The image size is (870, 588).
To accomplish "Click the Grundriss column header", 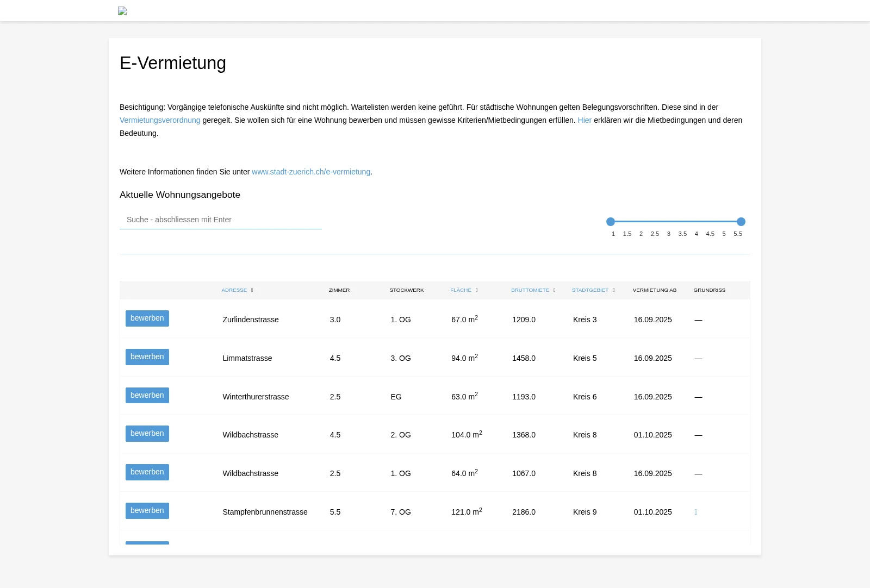I will point(710,290).
